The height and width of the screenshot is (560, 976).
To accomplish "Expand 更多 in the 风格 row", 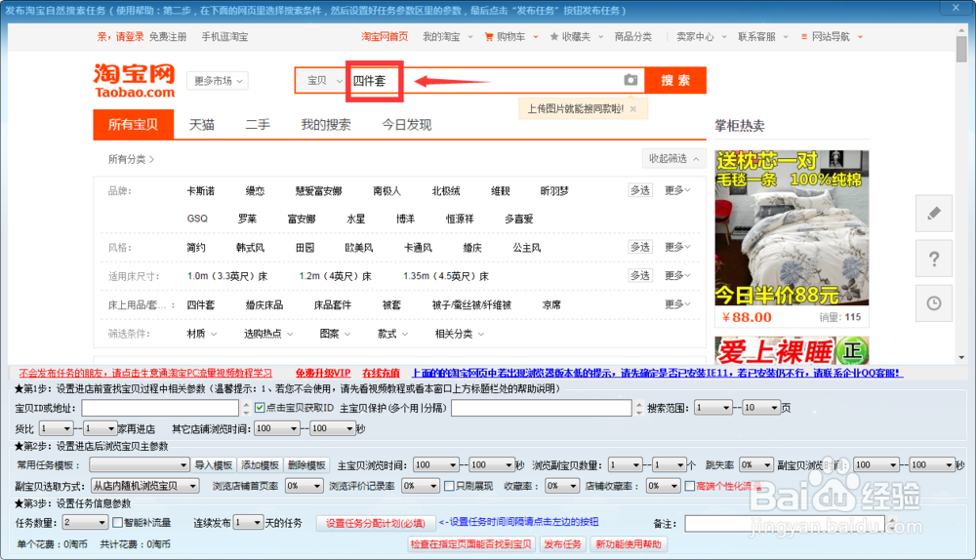I will pyautogui.click(x=677, y=247).
